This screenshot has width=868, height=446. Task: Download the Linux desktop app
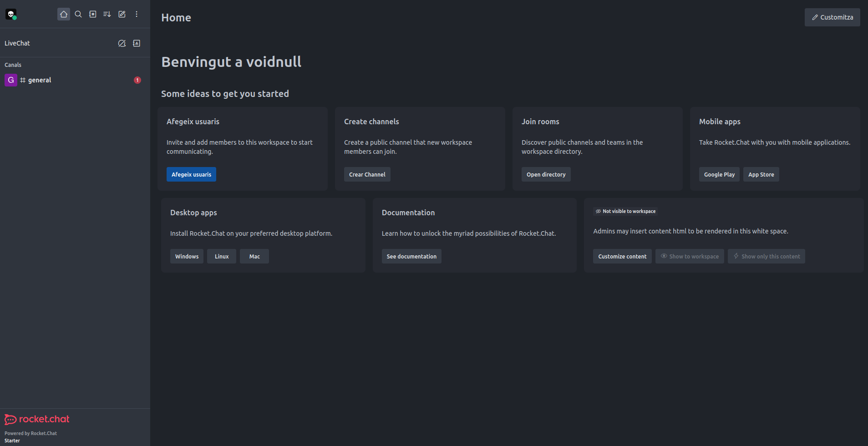222,256
